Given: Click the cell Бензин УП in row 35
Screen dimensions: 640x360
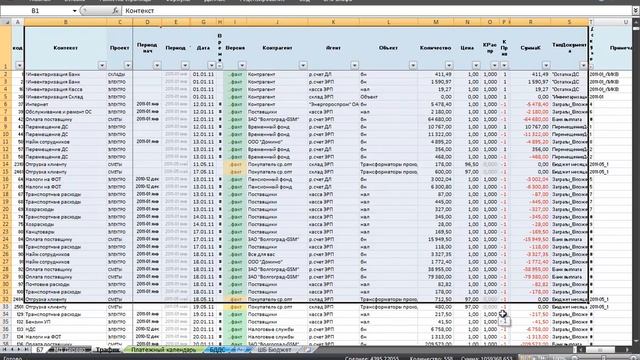Looking at the screenshot, I should 66,322.
